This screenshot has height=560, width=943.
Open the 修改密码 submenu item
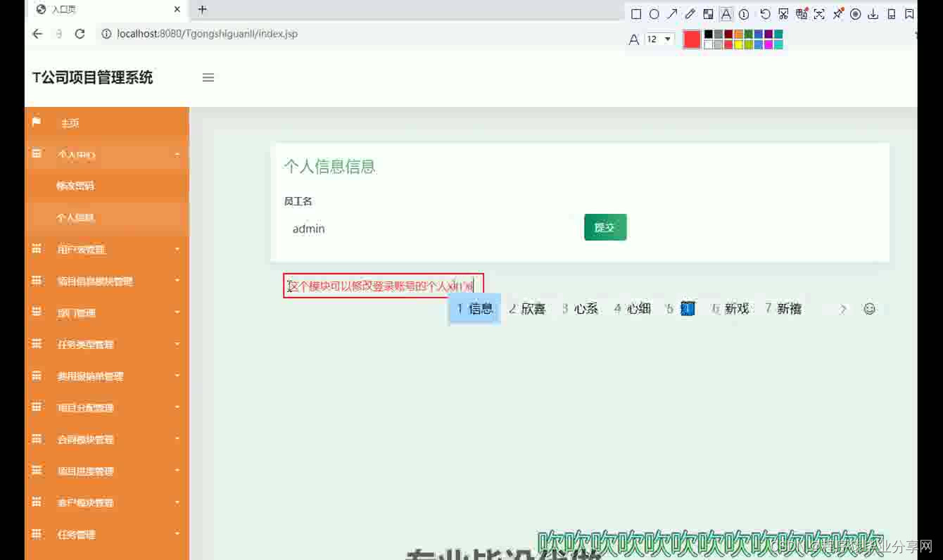(x=75, y=186)
